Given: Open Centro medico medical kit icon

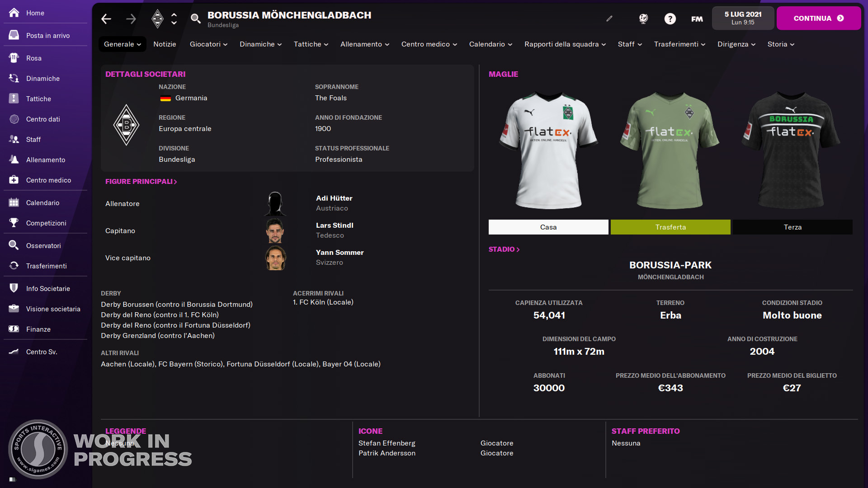Looking at the screenshot, I should click(x=14, y=180).
